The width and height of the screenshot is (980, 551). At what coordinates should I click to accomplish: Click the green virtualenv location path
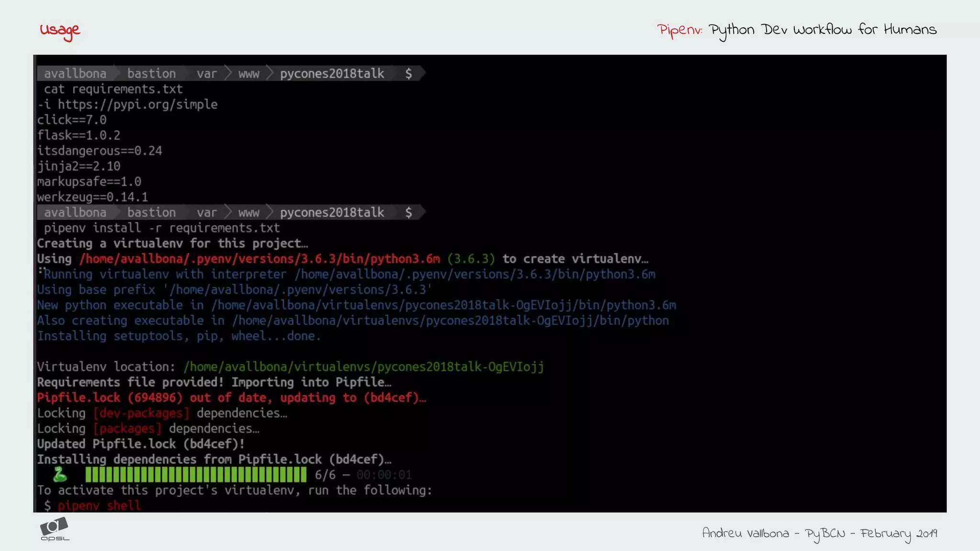pyautogui.click(x=364, y=367)
